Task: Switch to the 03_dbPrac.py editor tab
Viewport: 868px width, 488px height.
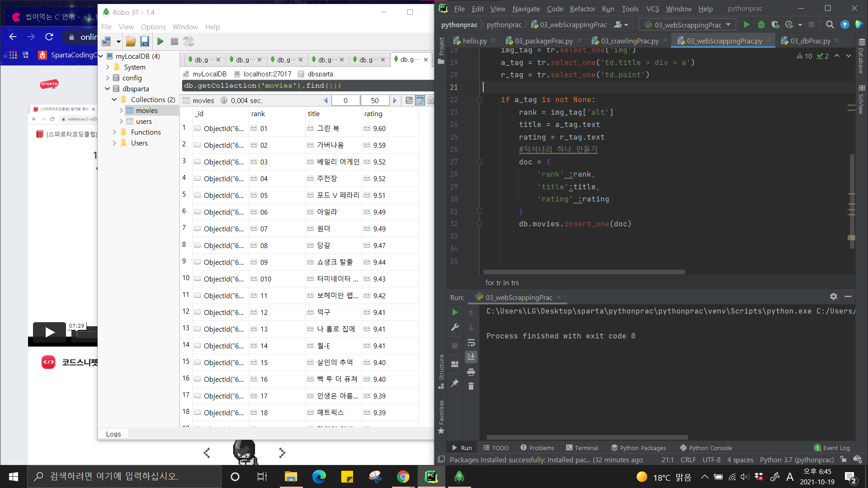Action: pyautogui.click(x=810, y=41)
